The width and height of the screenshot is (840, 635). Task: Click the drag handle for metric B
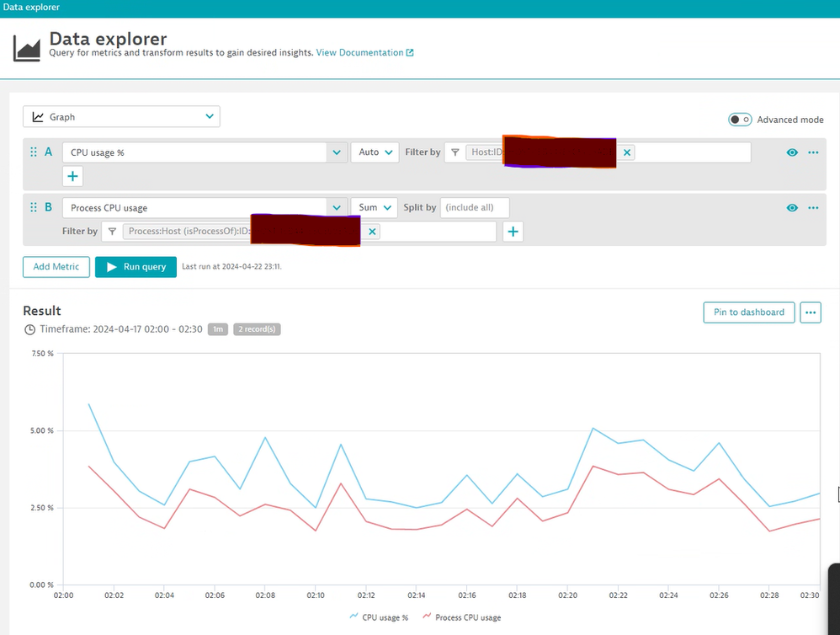click(34, 207)
